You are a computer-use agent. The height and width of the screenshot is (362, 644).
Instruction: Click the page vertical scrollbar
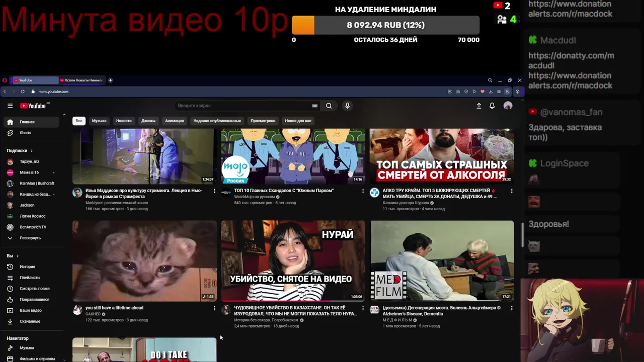(523, 235)
